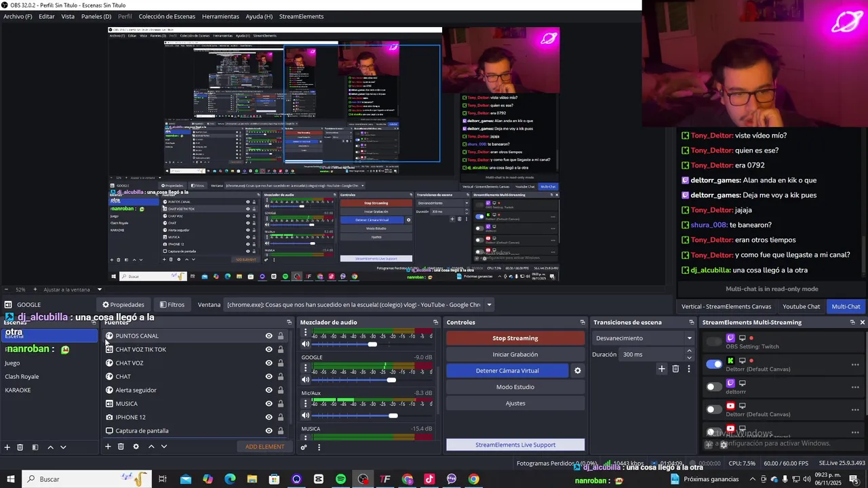Add a scene transition plus icon
This screenshot has height=488, width=868.
tap(662, 369)
